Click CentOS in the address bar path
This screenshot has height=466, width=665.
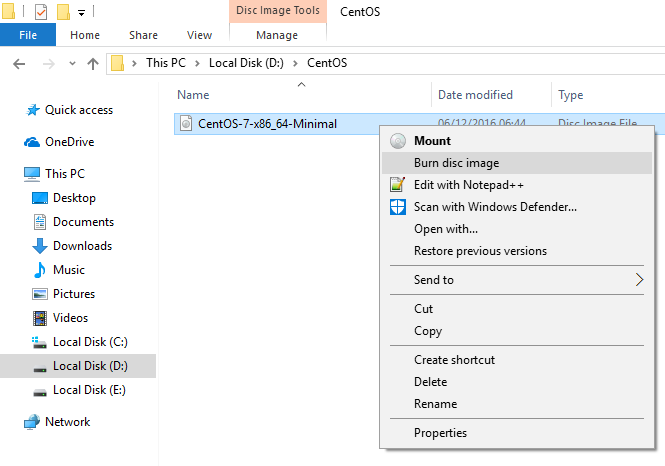click(x=327, y=63)
